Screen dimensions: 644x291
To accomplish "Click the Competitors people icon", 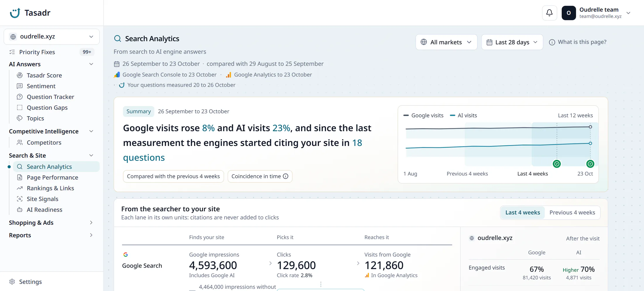I will [20, 142].
